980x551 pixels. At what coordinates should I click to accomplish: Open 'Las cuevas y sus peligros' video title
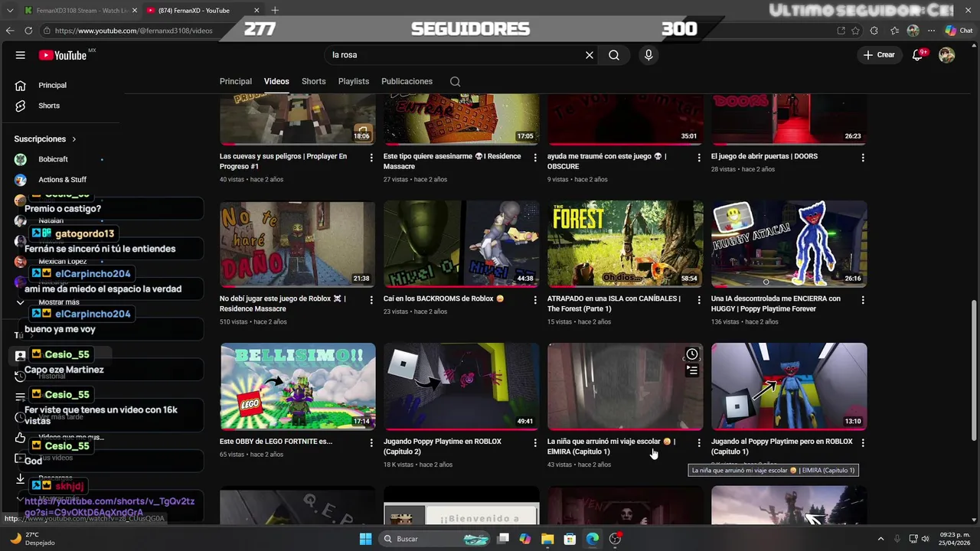point(283,161)
